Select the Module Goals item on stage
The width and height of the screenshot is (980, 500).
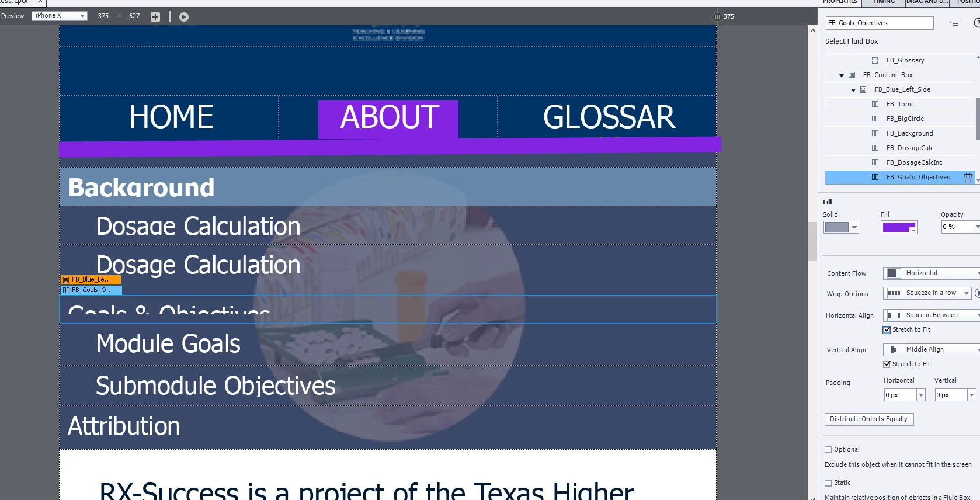(x=168, y=343)
